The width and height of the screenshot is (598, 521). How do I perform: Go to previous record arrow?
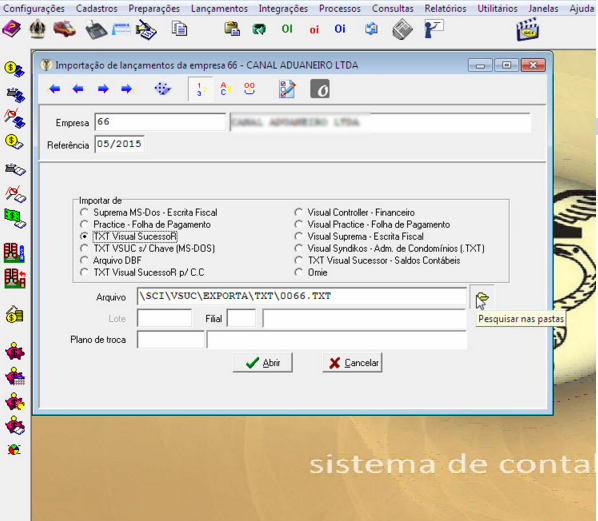pos(78,89)
